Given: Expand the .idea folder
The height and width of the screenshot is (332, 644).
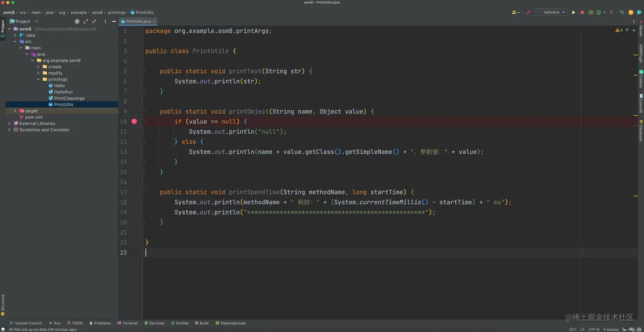Looking at the screenshot, I should [x=15, y=35].
